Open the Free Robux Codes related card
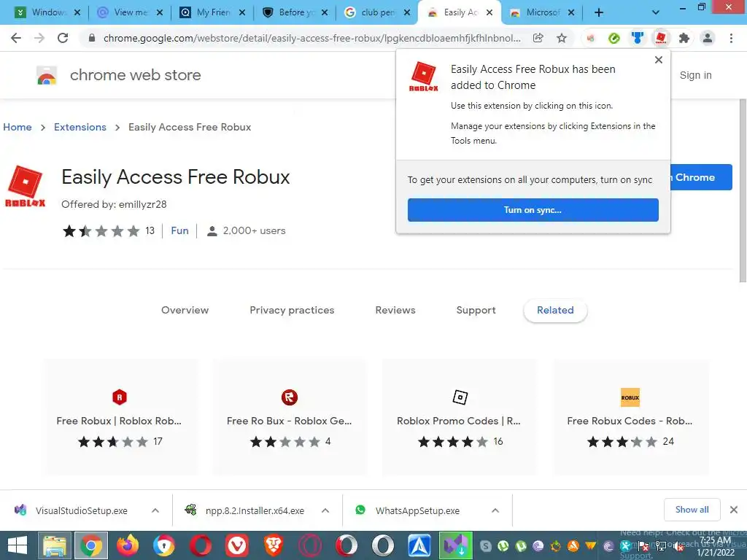The image size is (747, 560). click(630, 418)
